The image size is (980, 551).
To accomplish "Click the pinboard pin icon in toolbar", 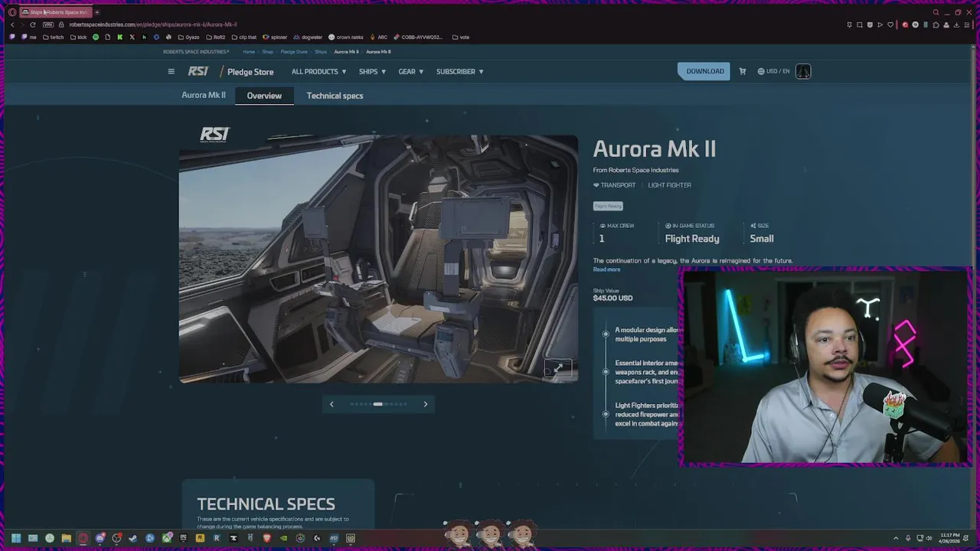I will 849,24.
